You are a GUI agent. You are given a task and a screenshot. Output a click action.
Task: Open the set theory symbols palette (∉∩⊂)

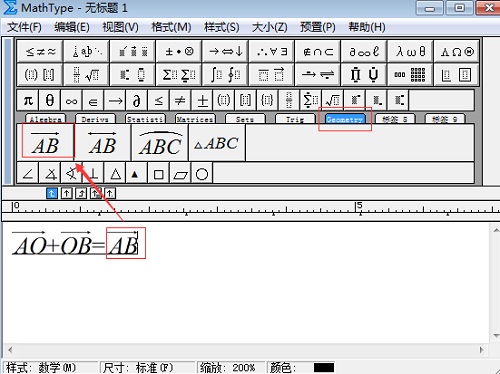click(318, 51)
